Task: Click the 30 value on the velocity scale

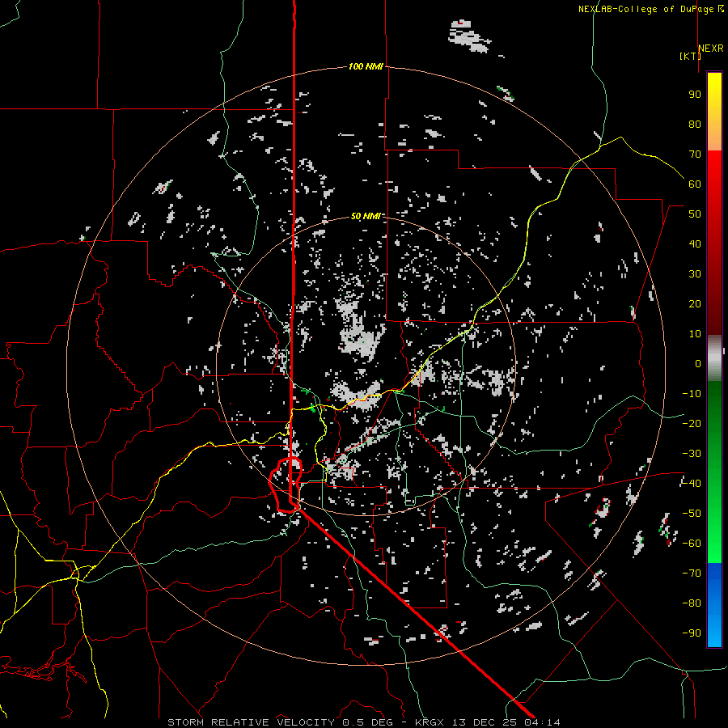Action: point(695,274)
